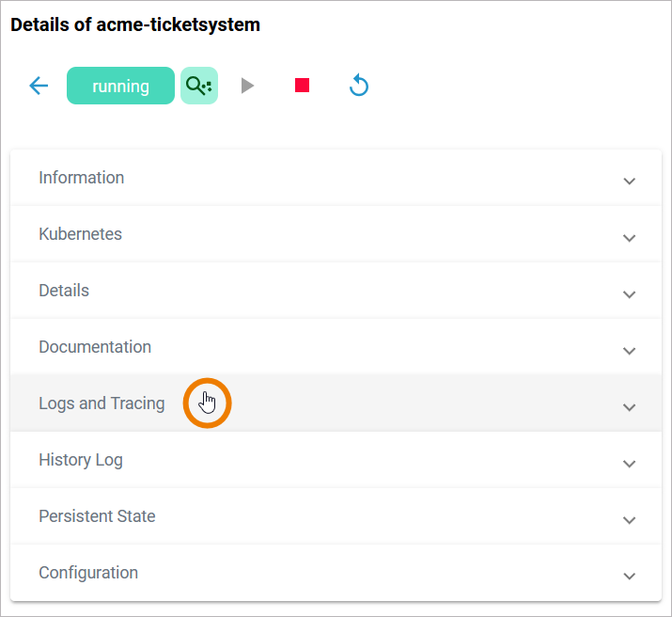672x617 pixels.
Task: Click the Configuration panel title
Action: tap(88, 573)
